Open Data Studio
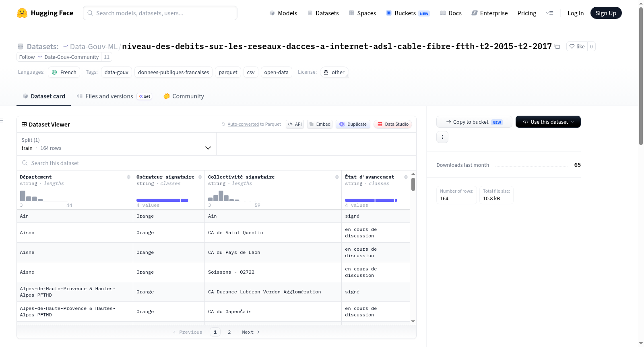 (393, 124)
